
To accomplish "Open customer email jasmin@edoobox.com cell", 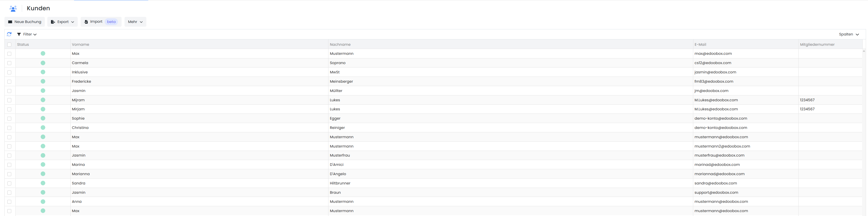I will 715,72.
